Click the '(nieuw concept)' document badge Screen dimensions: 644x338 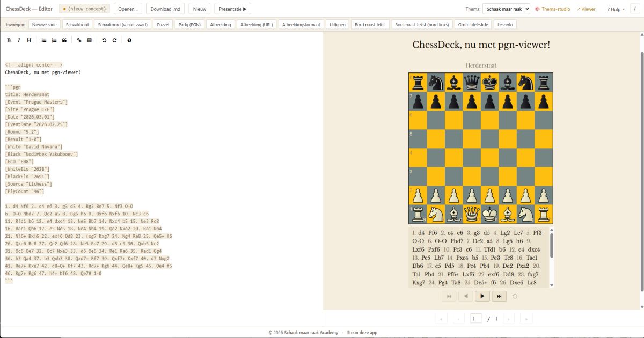pos(84,9)
